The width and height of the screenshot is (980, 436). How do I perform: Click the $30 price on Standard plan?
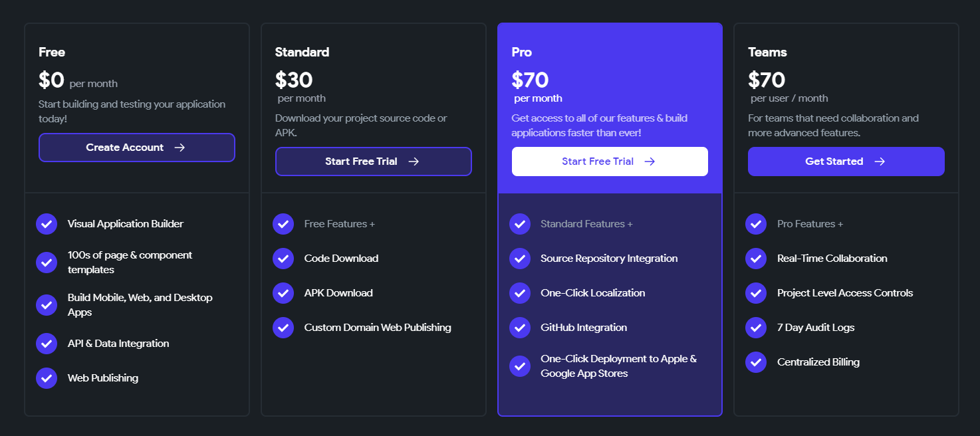point(294,80)
